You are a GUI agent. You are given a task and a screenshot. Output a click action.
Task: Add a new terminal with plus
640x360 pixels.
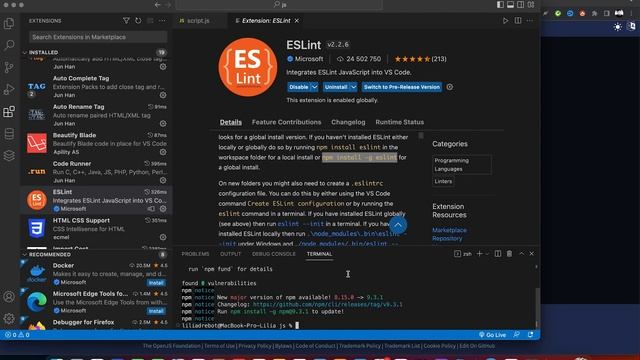click(x=479, y=253)
